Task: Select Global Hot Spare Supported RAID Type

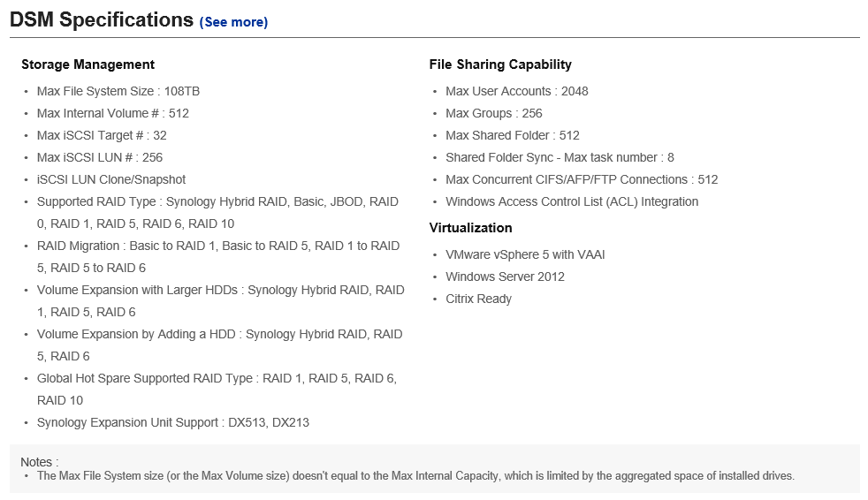Action: point(217,390)
